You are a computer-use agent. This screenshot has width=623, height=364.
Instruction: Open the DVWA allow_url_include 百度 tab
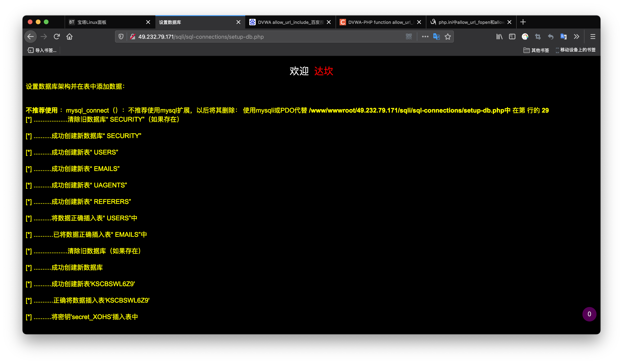pos(287,22)
